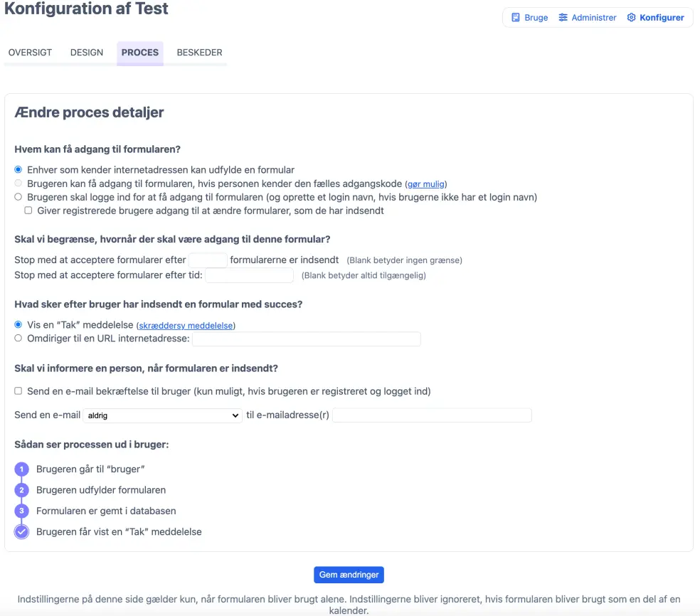Select "Enhver som kender internetadressen" radio option
700x616 pixels.
tap(18, 170)
